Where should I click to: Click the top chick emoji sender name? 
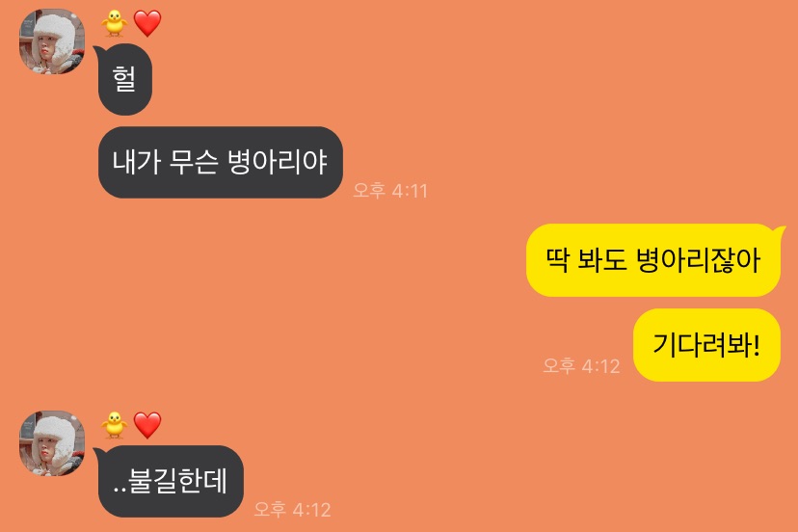[x=114, y=23]
